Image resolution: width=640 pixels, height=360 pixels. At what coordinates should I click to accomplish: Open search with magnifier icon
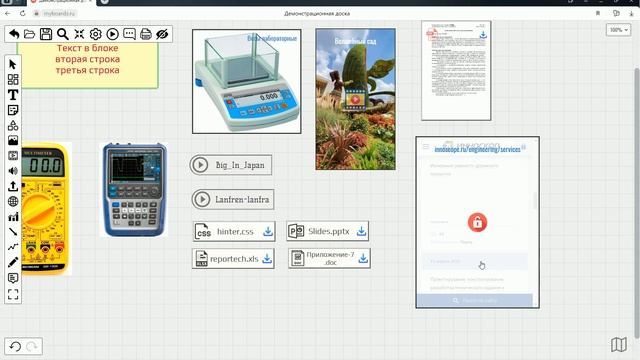[62, 34]
